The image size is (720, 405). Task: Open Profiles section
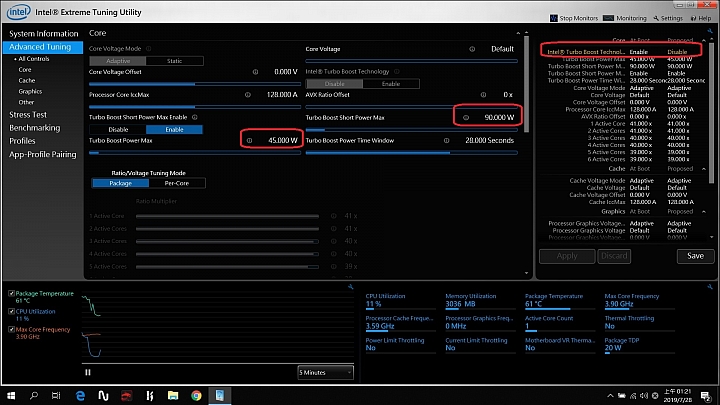[x=22, y=141]
